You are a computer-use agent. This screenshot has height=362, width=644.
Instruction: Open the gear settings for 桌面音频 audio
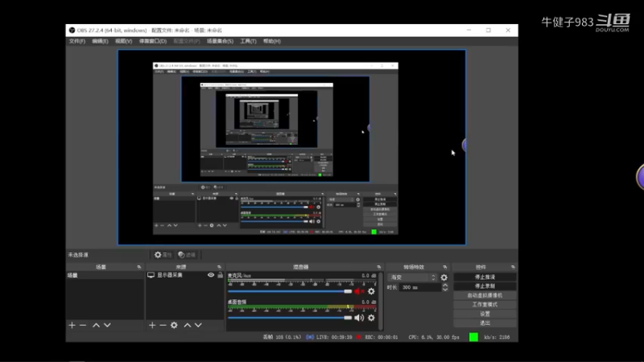click(371, 318)
